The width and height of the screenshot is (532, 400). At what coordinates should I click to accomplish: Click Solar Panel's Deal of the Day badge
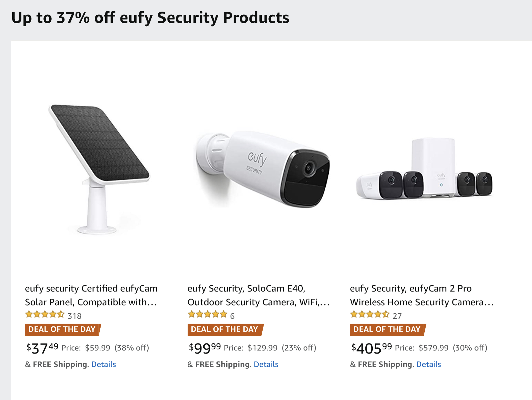click(62, 329)
